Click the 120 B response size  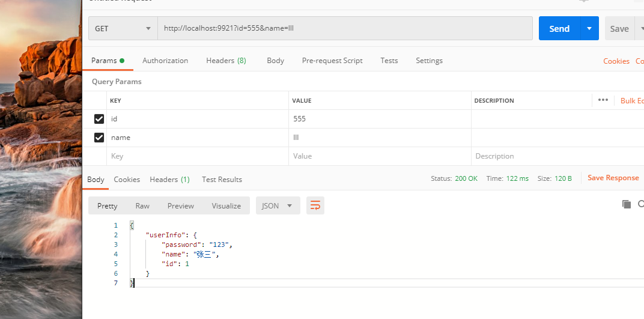pyautogui.click(x=563, y=178)
